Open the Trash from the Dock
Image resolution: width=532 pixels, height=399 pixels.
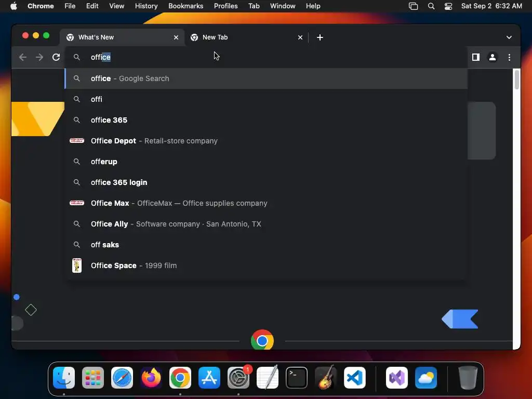point(468,378)
